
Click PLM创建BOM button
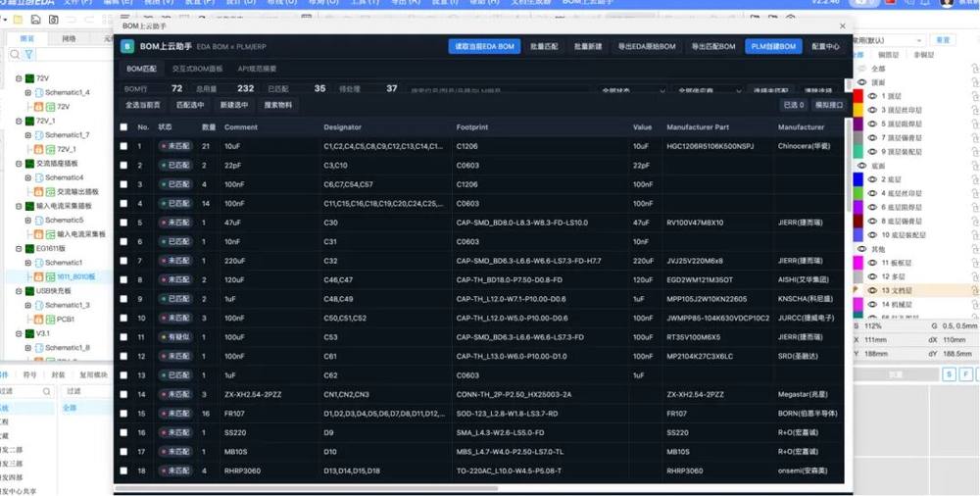(x=773, y=46)
